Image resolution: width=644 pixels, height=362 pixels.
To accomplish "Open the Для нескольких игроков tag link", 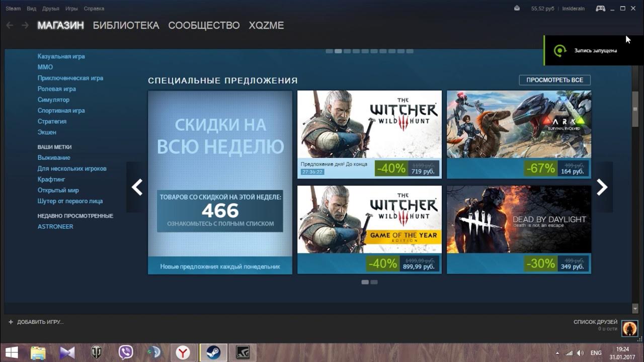I will pyautogui.click(x=72, y=168).
